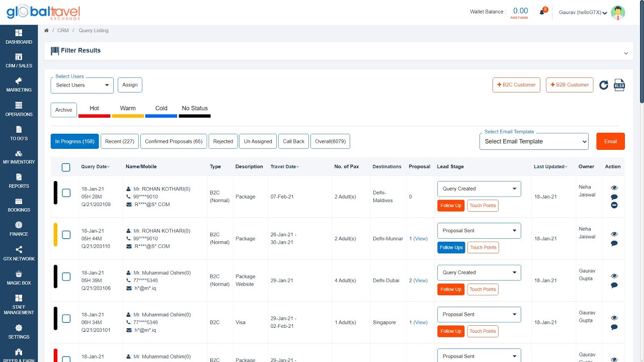Image resolution: width=644 pixels, height=362 pixels.
Task: Open the Select Email Template dropdown
Action: (x=534, y=141)
